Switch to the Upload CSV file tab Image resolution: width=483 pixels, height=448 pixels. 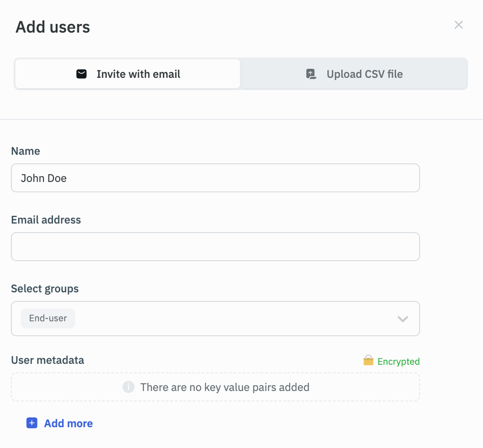354,74
